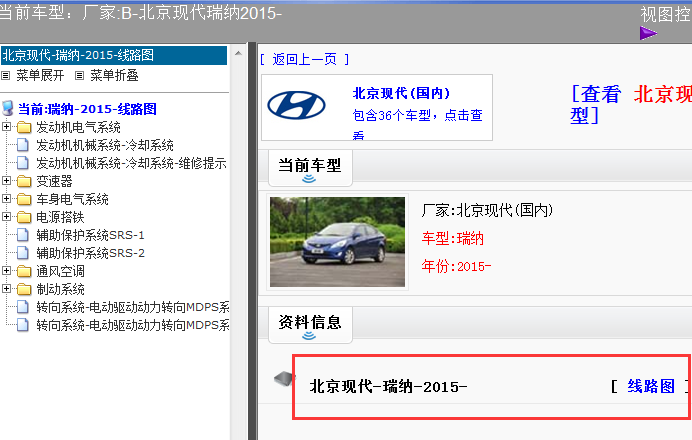Click the Hyundai logo icon

[296, 105]
